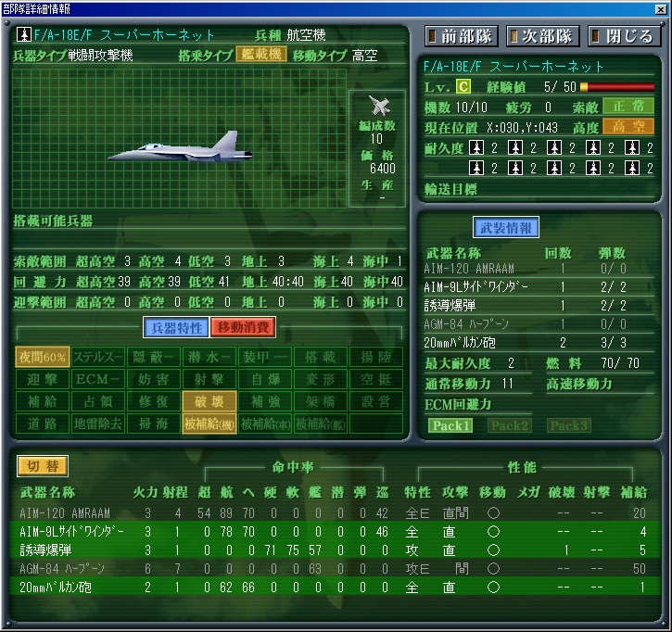Toggle the 被補給(機) resupply trait cell
Screen dimensions: 672x632
point(209,423)
